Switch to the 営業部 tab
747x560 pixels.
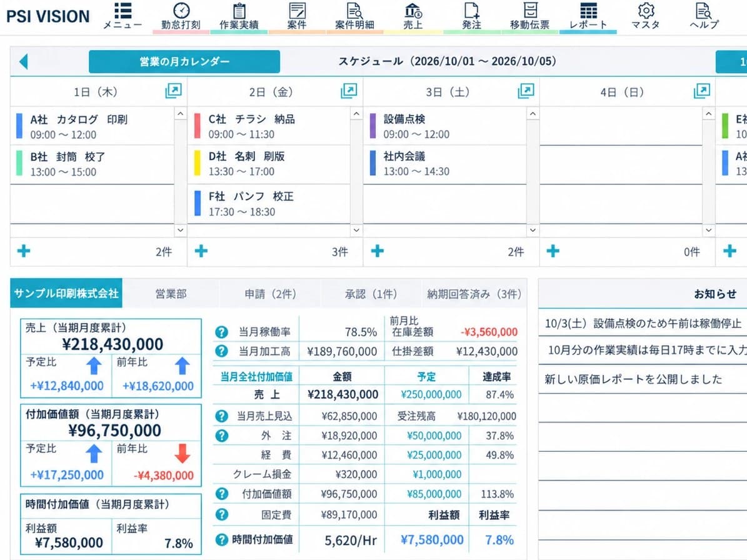pyautogui.click(x=171, y=294)
